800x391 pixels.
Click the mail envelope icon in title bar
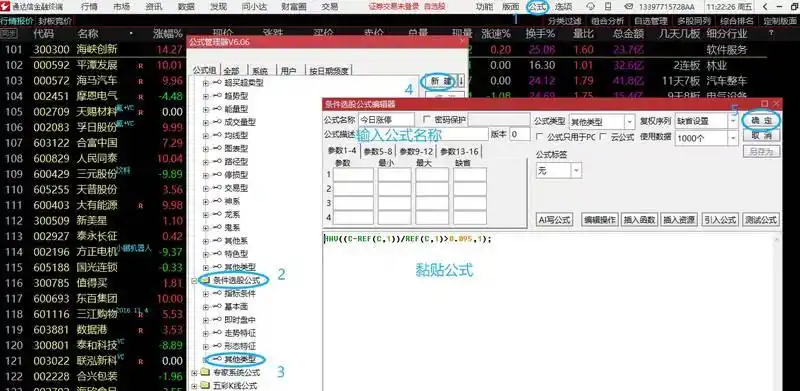(629, 7)
